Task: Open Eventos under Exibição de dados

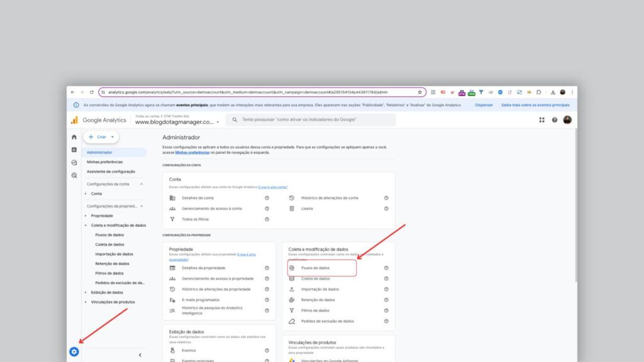Action: click(x=189, y=351)
